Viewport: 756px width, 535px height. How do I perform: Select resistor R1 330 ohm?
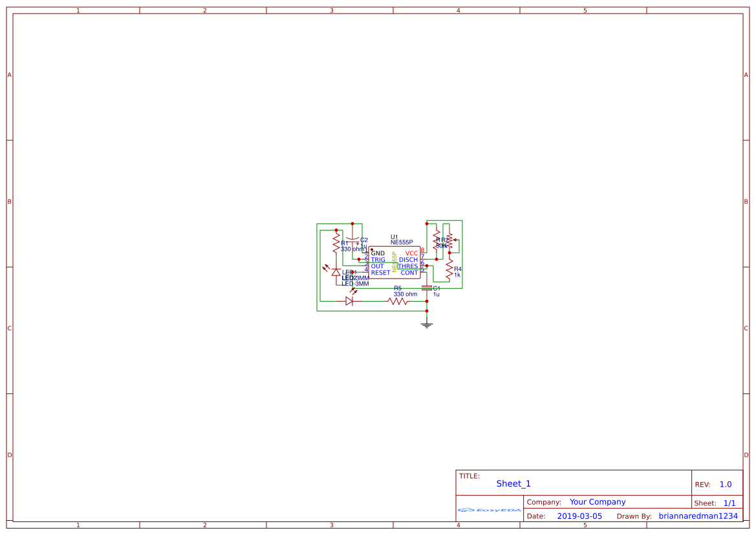(x=336, y=244)
